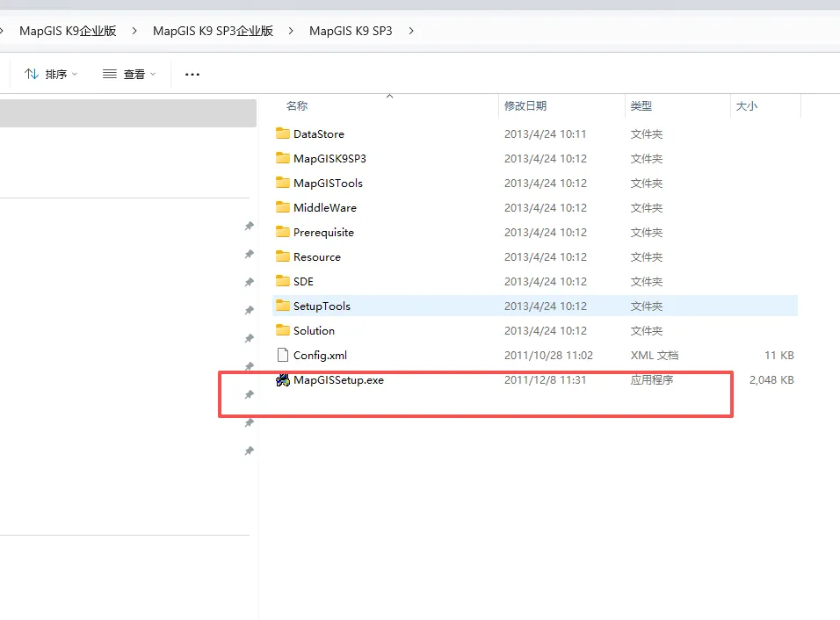
Task: Select the MapGISTools folder icon
Action: click(282, 183)
